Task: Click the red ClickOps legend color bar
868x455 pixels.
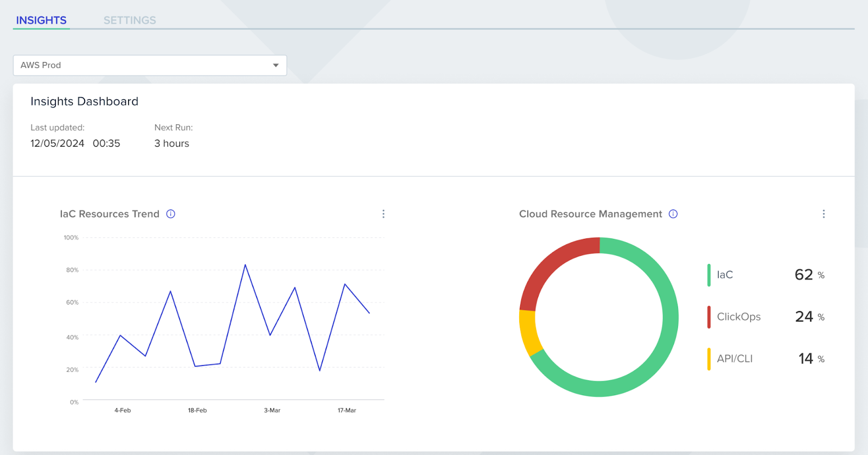Action: click(x=709, y=317)
